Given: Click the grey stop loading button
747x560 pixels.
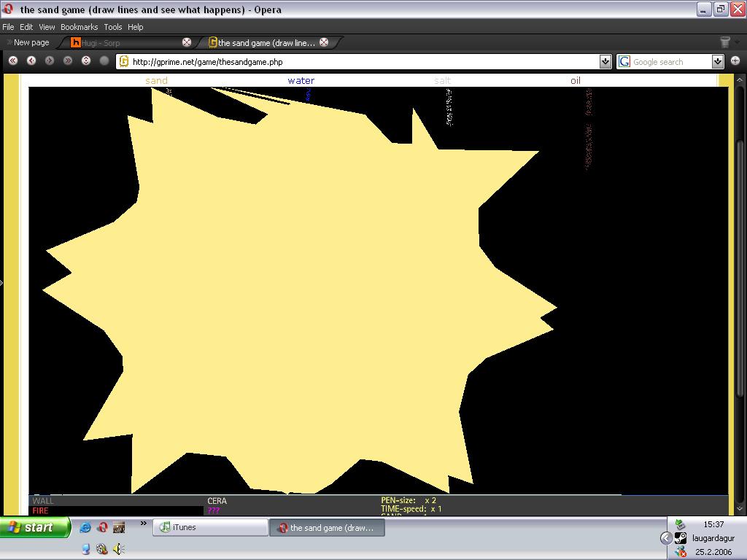Looking at the screenshot, I should click(104, 61).
